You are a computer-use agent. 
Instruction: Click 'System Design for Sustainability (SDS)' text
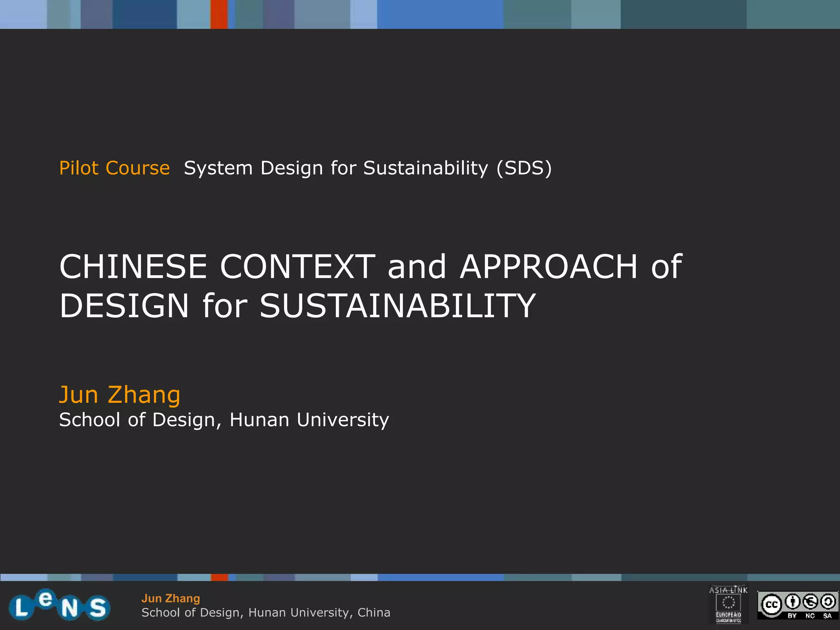pyautogui.click(x=367, y=168)
